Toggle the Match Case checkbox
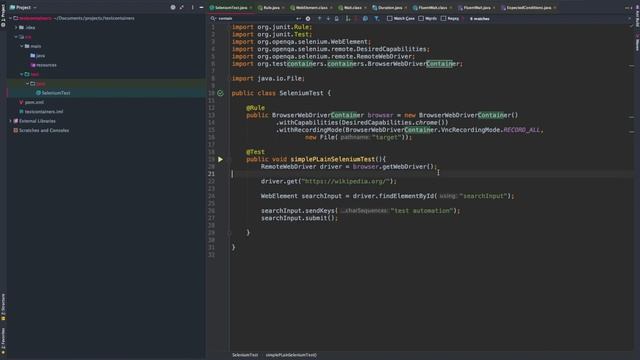 [389, 18]
